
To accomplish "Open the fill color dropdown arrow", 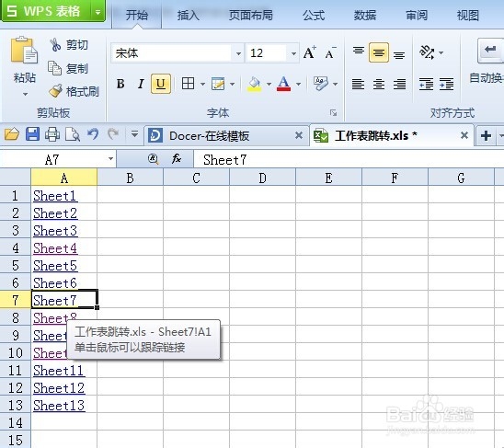I will [269, 85].
